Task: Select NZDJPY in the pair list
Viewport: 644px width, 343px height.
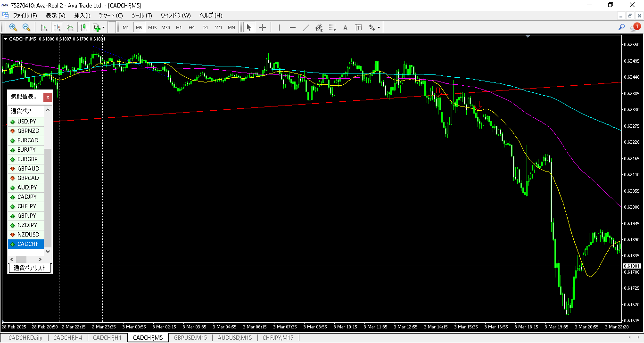Action: (26, 225)
